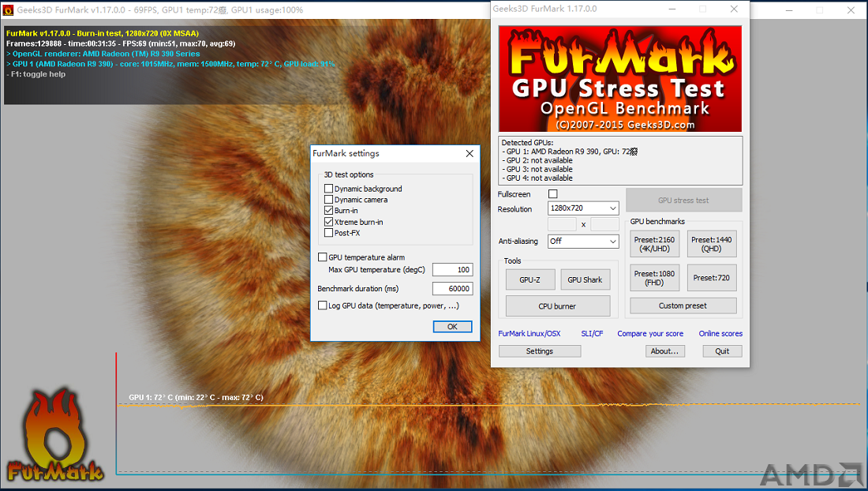The height and width of the screenshot is (491, 868).
Task: Click the 'GPU 1: AMD Radeon R9 390' detected entry
Action: pos(570,152)
